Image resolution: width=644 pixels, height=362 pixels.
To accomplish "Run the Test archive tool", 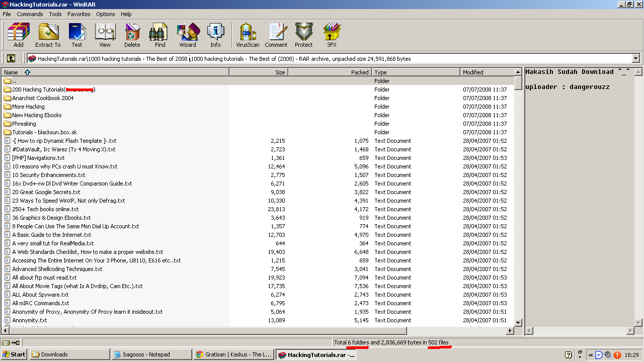I will pos(76,35).
